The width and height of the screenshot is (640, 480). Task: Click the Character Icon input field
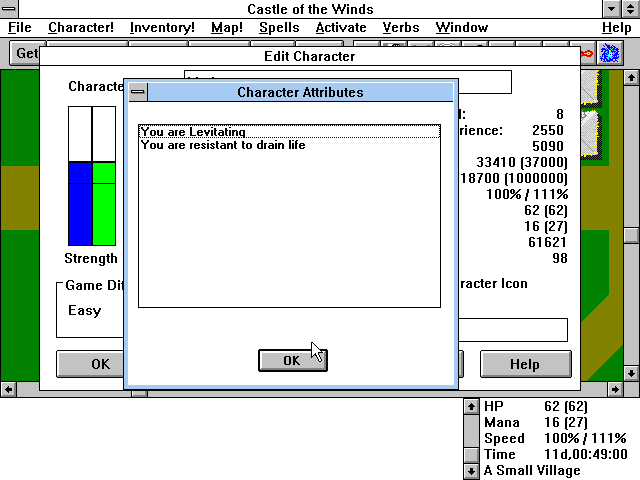[513, 330]
